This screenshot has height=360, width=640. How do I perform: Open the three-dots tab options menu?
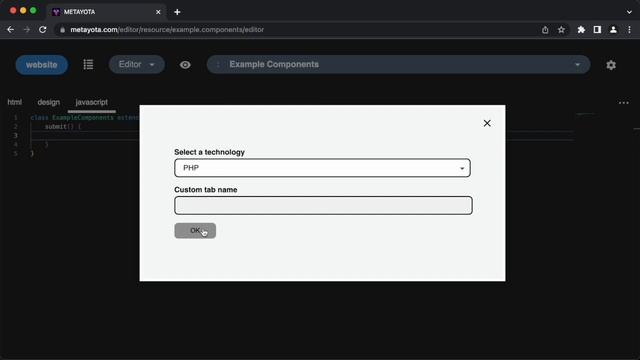[x=623, y=103]
